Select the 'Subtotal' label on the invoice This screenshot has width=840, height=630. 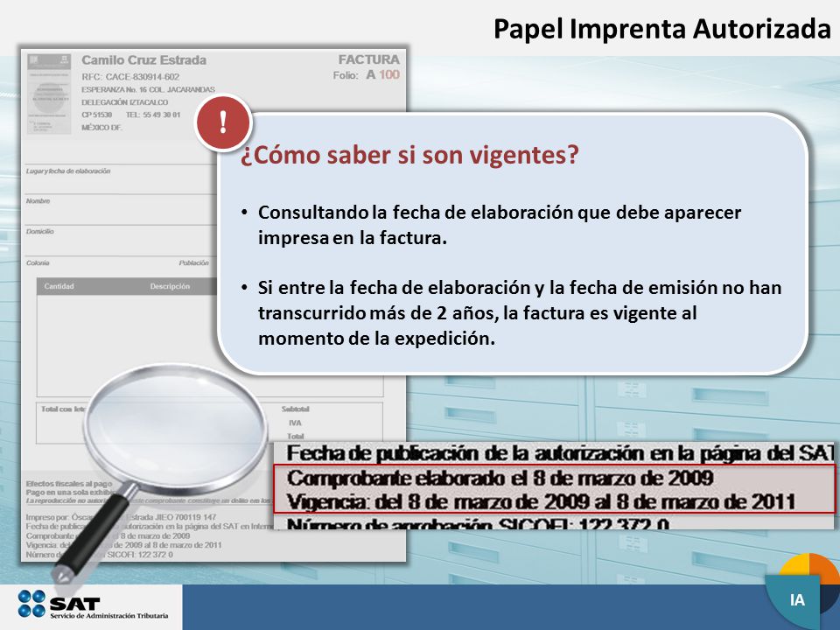coord(295,409)
